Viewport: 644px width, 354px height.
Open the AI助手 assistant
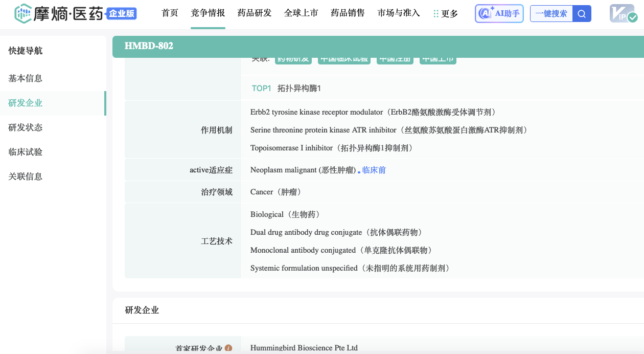pos(499,14)
